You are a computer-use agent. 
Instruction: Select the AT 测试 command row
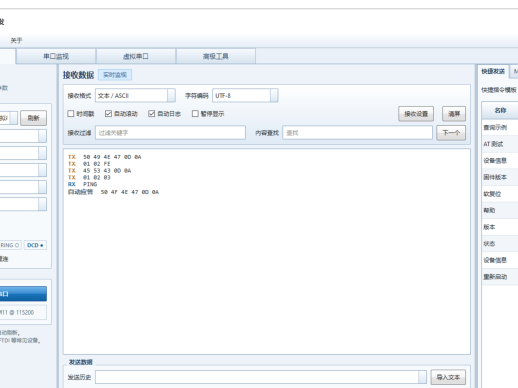tap(500, 144)
